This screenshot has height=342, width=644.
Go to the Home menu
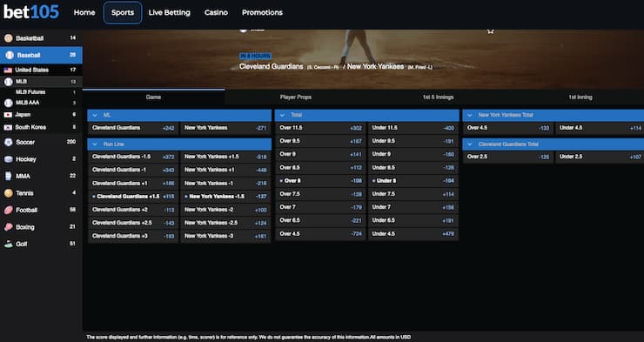point(84,13)
